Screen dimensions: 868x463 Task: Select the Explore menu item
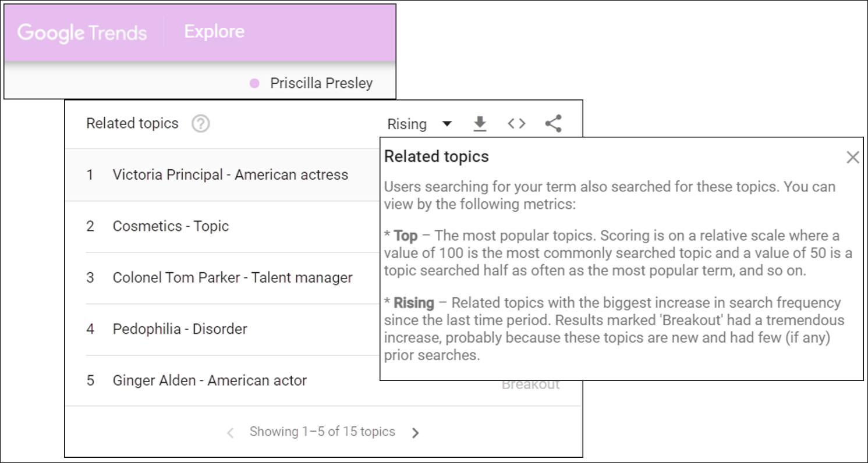pyautogui.click(x=214, y=32)
